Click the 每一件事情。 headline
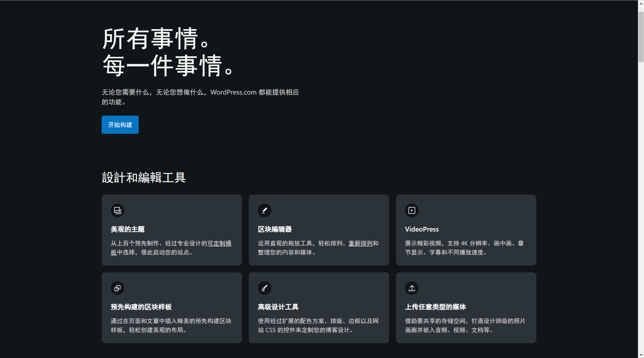The height and width of the screenshot is (358, 644). (169, 65)
